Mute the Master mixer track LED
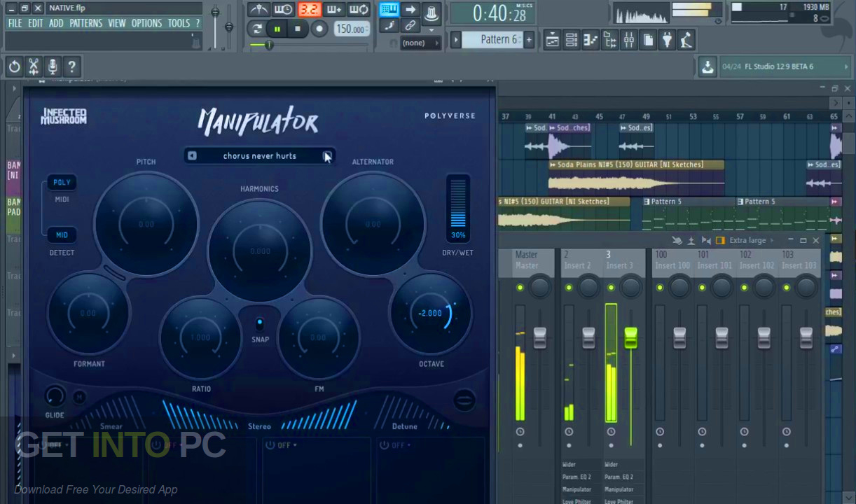This screenshot has height=504, width=856. point(520,288)
